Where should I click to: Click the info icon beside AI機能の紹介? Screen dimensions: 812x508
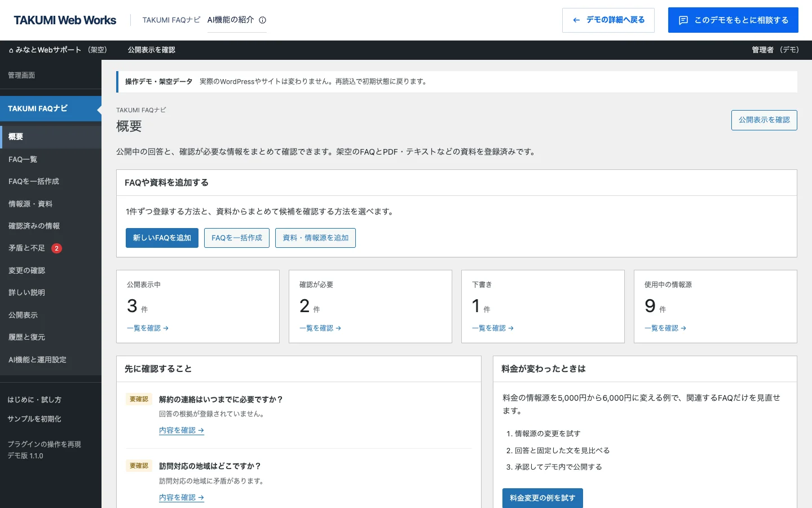pyautogui.click(x=262, y=20)
